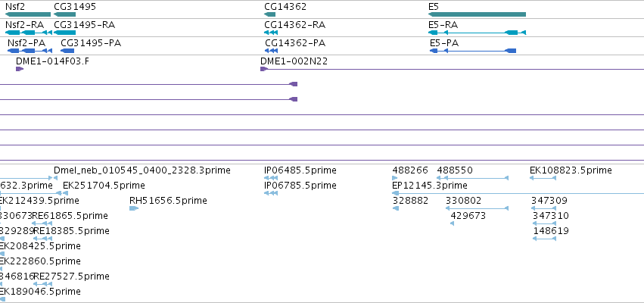The height and width of the screenshot is (303, 644).
Task: Select the CG14362 gene glyph
Action: click(270, 14)
